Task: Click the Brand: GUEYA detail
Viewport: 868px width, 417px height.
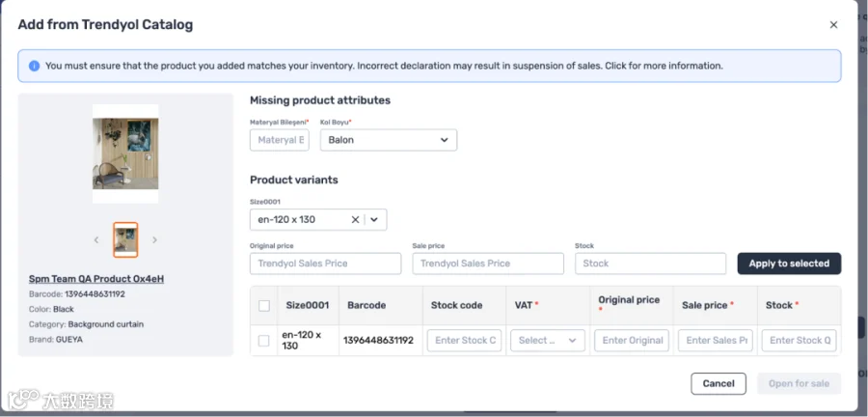Action: [x=56, y=340]
